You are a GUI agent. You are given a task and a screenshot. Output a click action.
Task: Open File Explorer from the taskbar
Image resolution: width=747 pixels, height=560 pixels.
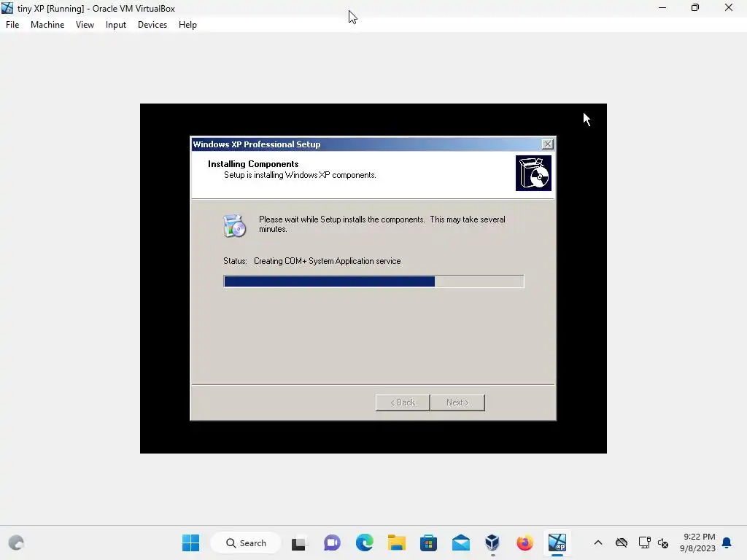coord(396,542)
